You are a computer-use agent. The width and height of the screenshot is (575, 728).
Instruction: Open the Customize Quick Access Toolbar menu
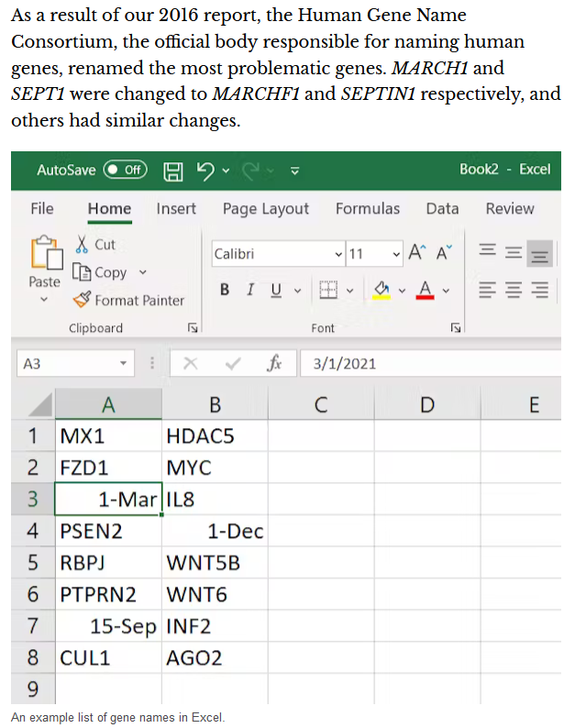click(x=294, y=170)
